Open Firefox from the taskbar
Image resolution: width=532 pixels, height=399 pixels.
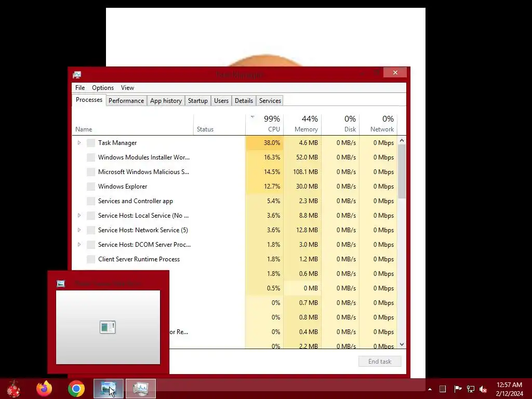pyautogui.click(x=44, y=389)
